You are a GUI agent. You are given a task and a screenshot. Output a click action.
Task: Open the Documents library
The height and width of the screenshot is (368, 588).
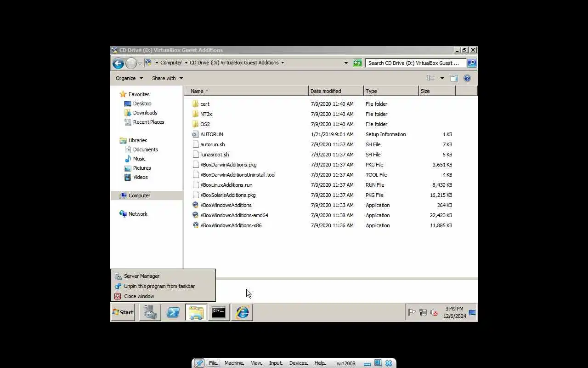pyautogui.click(x=145, y=149)
